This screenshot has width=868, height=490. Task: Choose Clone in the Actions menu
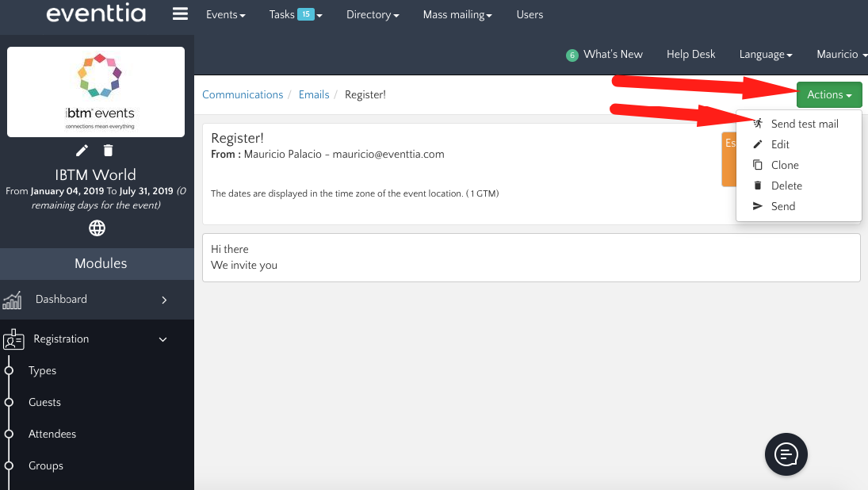(x=785, y=165)
